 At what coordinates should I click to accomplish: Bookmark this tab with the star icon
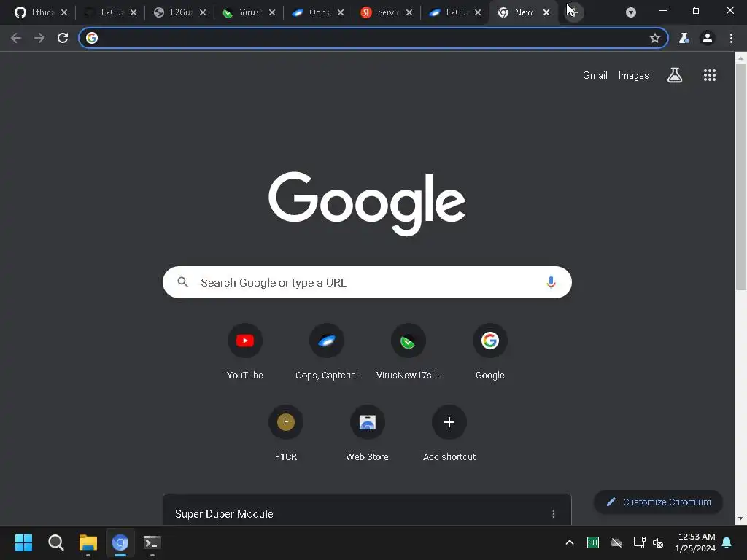(x=655, y=38)
